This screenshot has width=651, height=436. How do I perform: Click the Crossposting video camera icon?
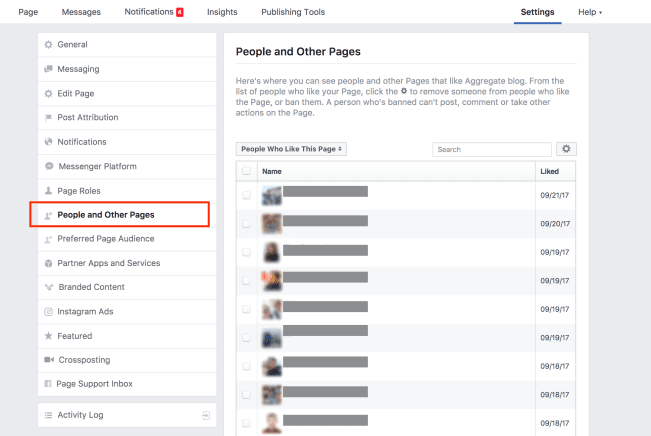[x=49, y=360]
